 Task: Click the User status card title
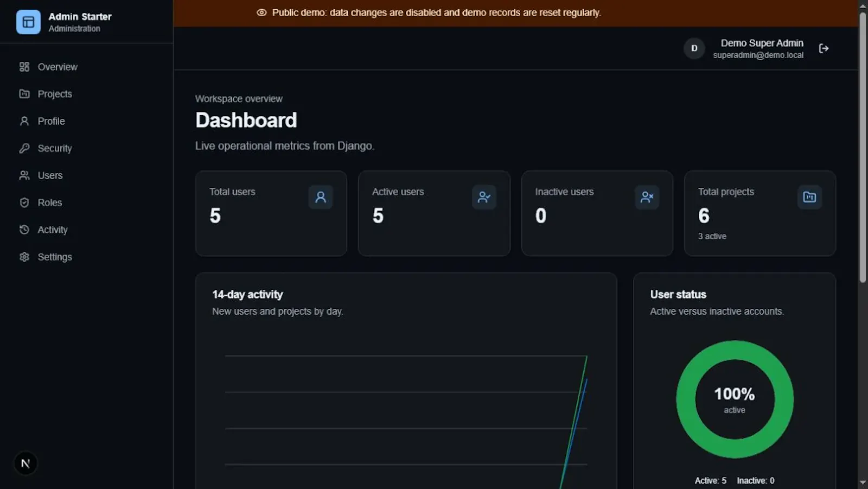tap(678, 294)
